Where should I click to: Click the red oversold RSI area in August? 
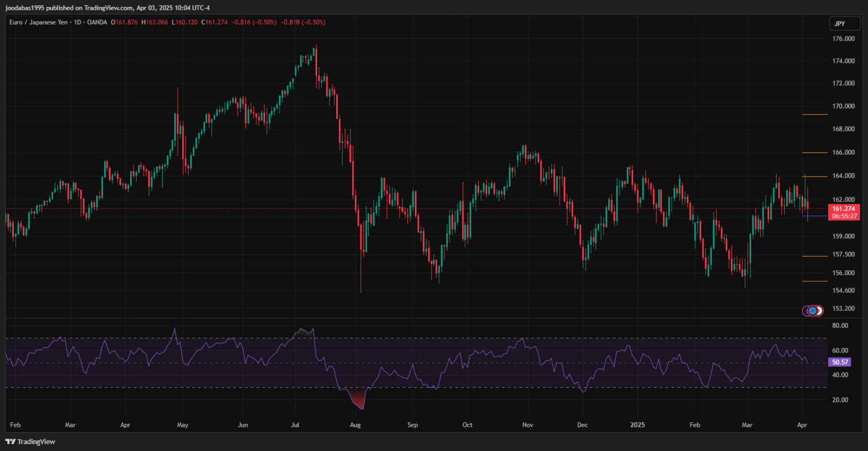[358, 399]
